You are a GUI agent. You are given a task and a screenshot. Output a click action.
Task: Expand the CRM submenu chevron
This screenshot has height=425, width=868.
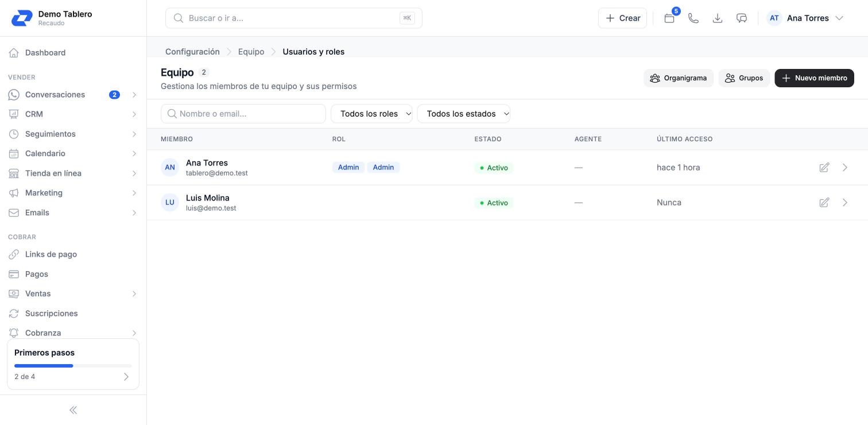point(134,114)
